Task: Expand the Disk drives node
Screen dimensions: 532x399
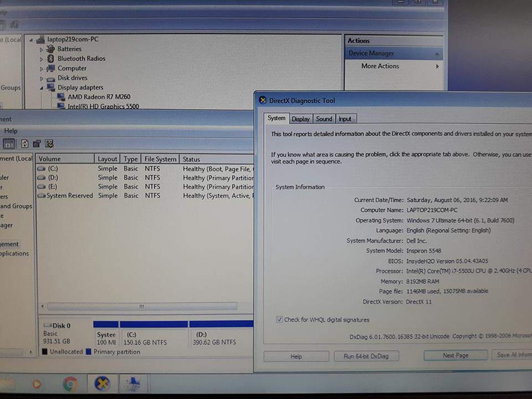Action: (x=42, y=78)
